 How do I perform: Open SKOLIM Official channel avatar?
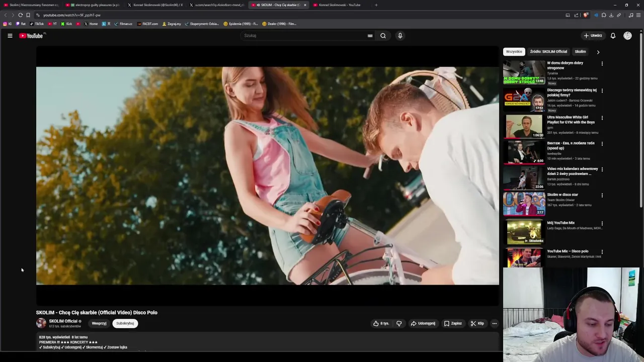tap(41, 323)
